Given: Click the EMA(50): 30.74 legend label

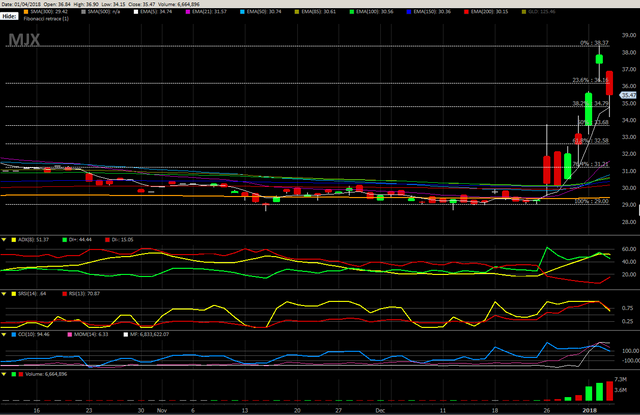Looking at the screenshot, I should tap(264, 12).
